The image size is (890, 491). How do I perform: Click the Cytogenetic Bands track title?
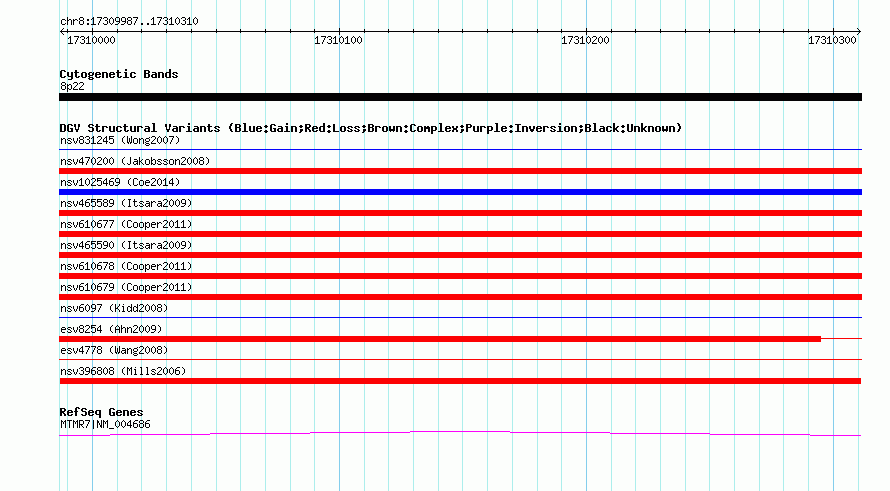click(119, 74)
